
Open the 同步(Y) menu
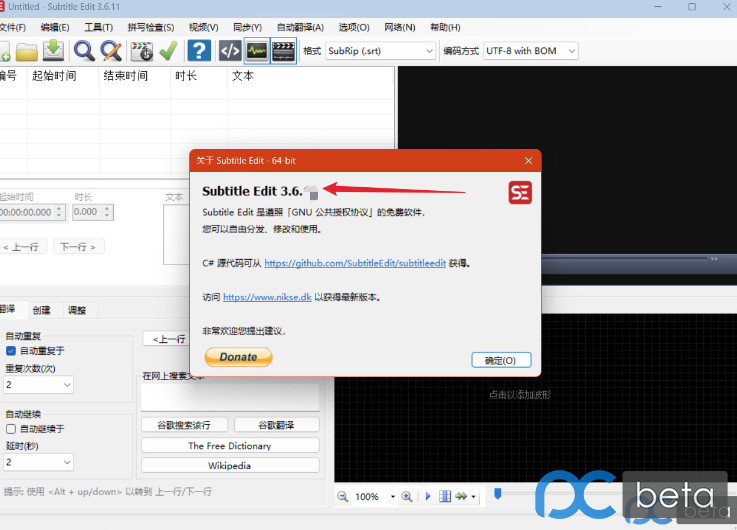tap(247, 27)
